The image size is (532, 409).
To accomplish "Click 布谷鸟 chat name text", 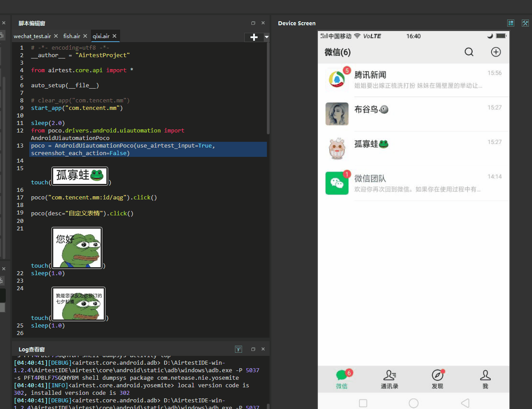I will point(366,109).
